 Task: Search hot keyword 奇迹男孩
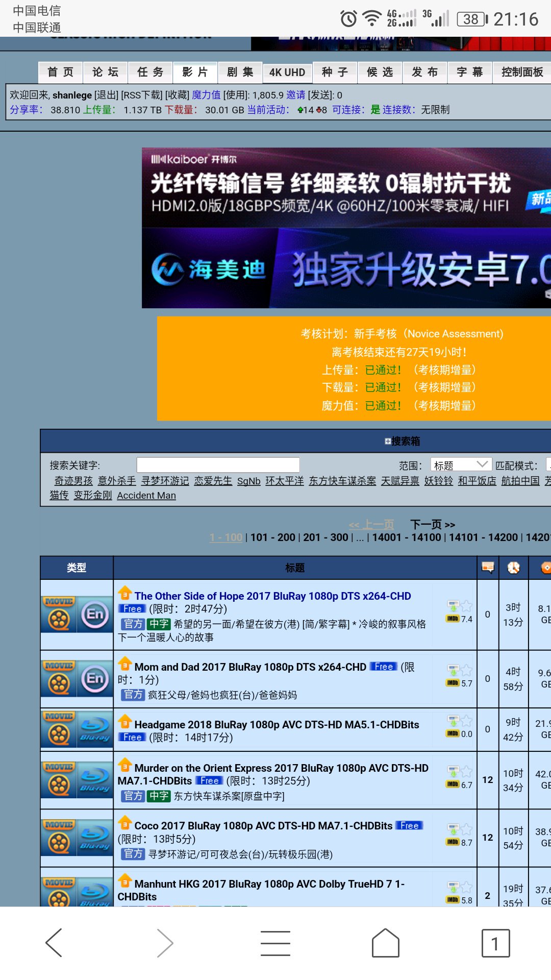coord(73,481)
